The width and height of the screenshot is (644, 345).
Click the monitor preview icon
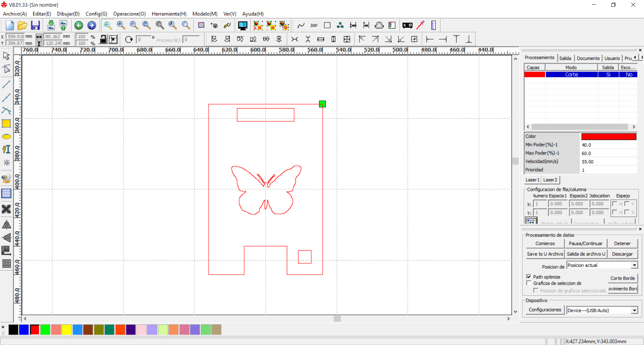click(243, 25)
